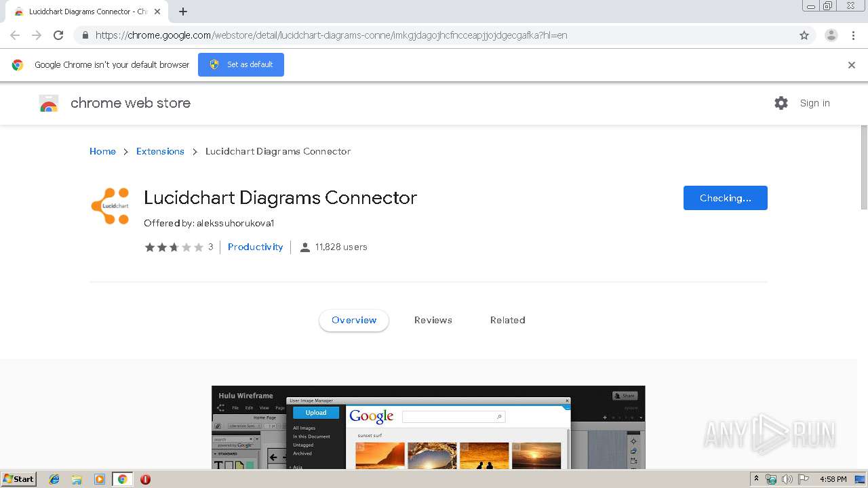Click the volume speaker tray icon
Screen dimensions: 868x488
787,479
